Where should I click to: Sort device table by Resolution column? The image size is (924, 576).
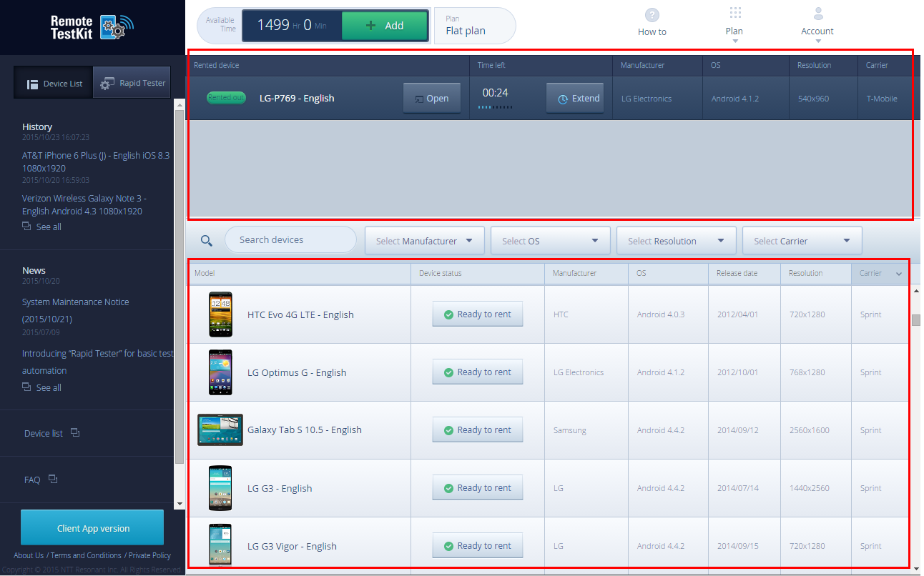point(816,273)
